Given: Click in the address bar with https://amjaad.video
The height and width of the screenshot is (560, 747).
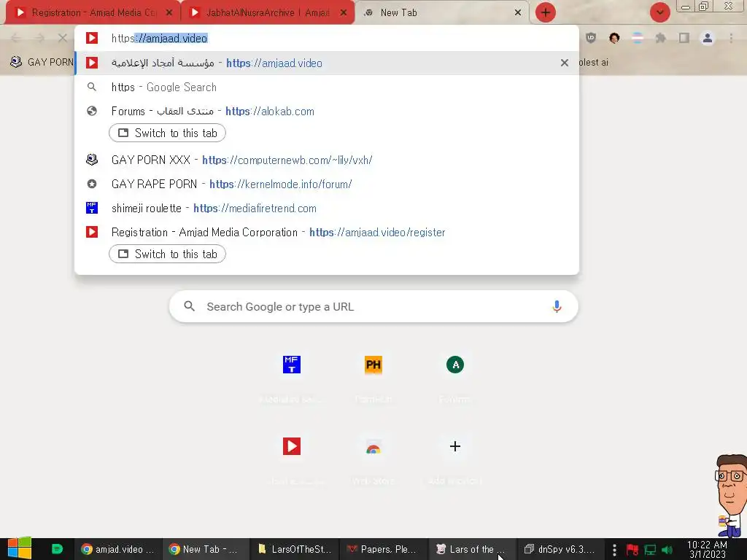Looking at the screenshot, I should [x=327, y=38].
